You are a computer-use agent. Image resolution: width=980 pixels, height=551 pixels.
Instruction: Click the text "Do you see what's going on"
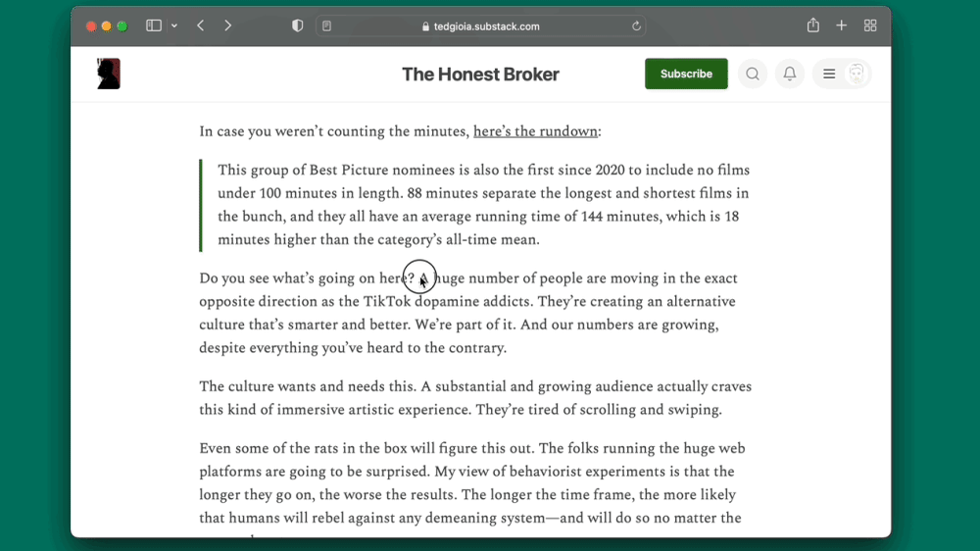tap(287, 278)
